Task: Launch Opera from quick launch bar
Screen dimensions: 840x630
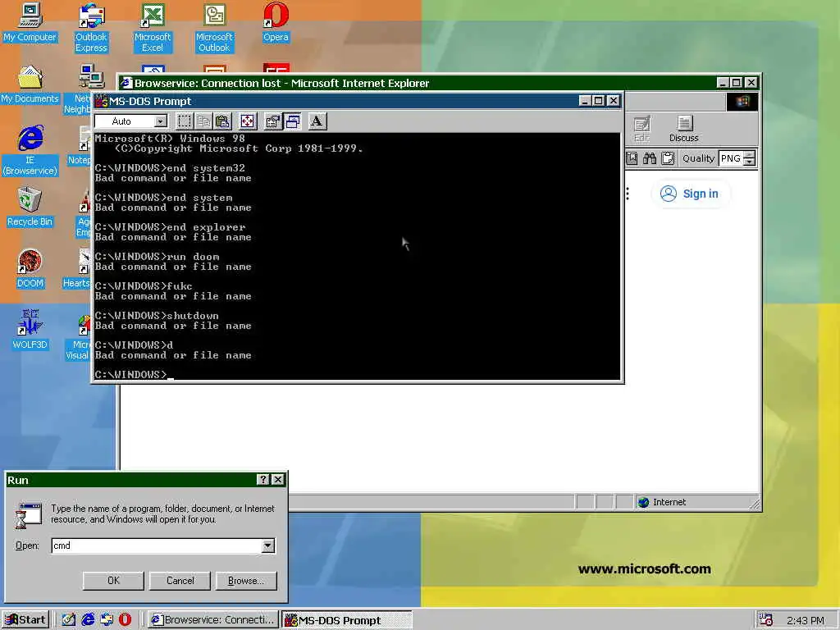Action: tap(125, 620)
